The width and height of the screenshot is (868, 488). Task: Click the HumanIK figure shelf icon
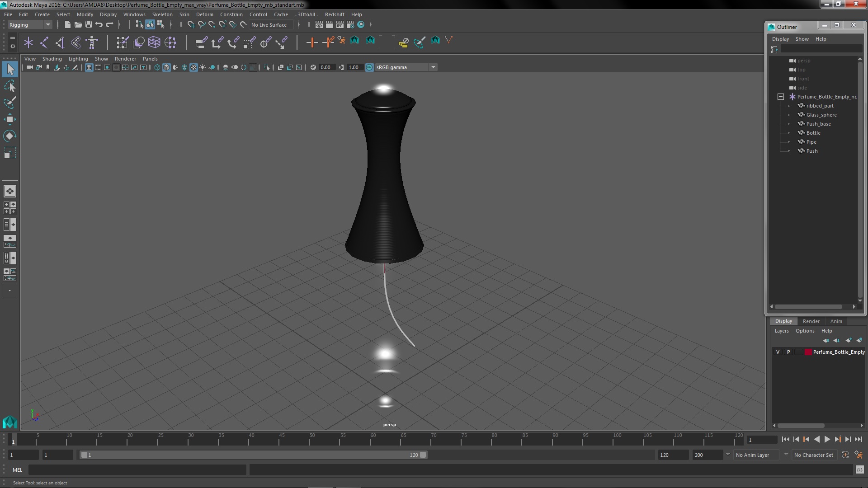(x=92, y=42)
